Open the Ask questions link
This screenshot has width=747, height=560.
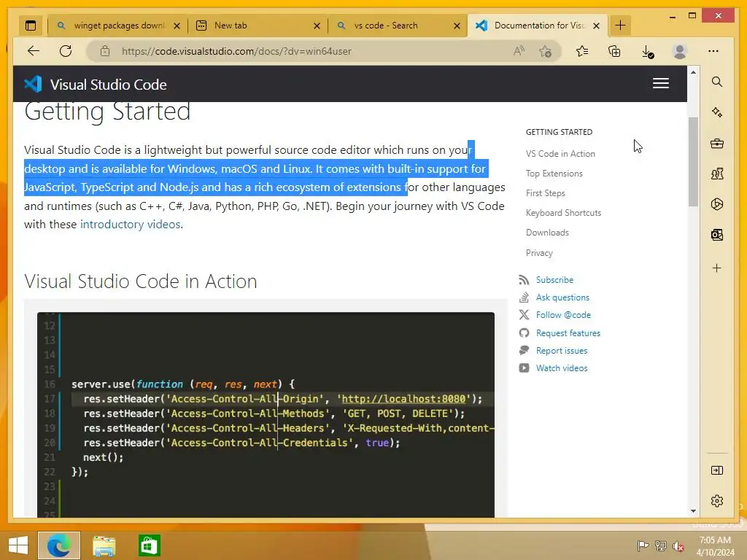(x=562, y=297)
